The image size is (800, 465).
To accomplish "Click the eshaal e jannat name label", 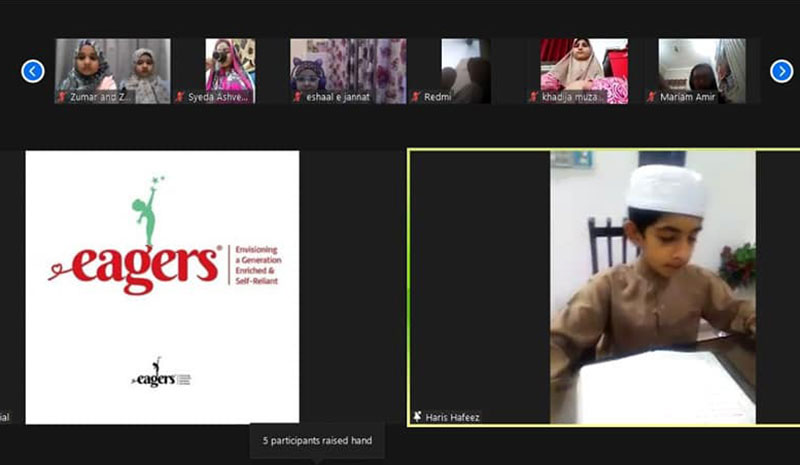I will point(338,96).
